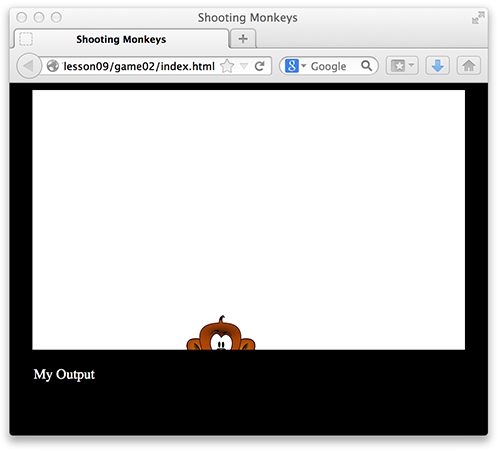The width and height of the screenshot is (500, 451).
Task: Bookmark this page with the star icon
Action: coord(227,66)
